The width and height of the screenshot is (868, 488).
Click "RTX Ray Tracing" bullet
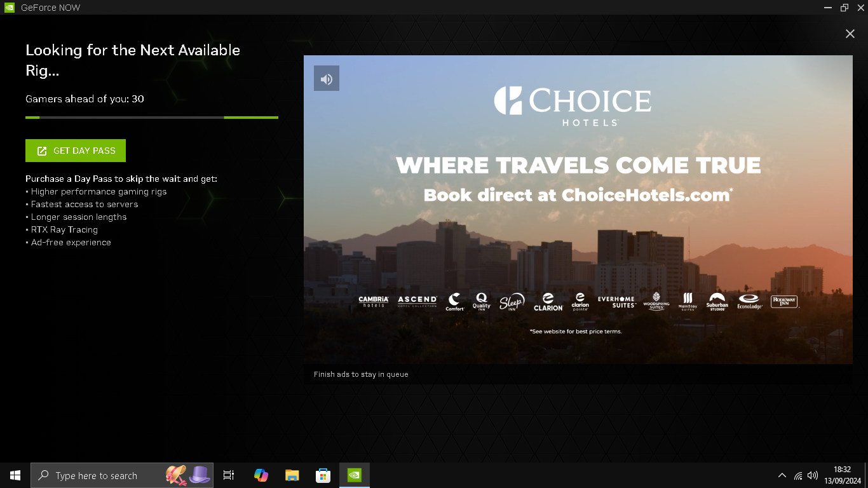tap(62, 229)
